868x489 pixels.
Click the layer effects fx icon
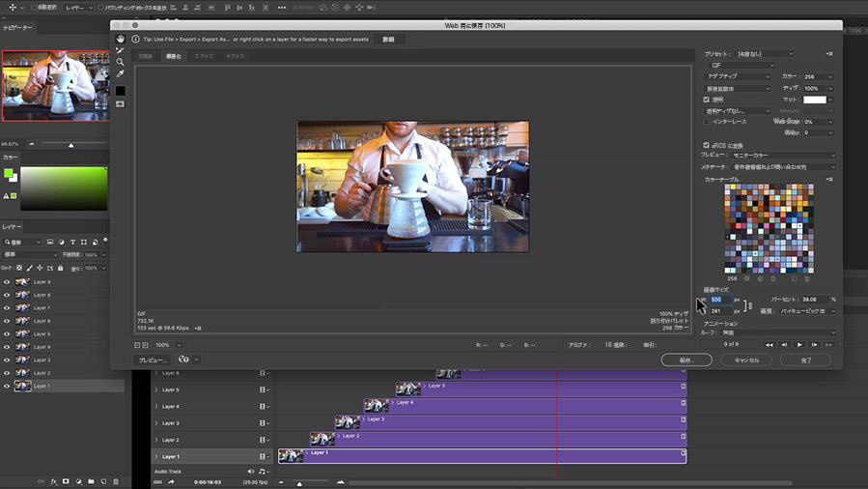coord(54,481)
